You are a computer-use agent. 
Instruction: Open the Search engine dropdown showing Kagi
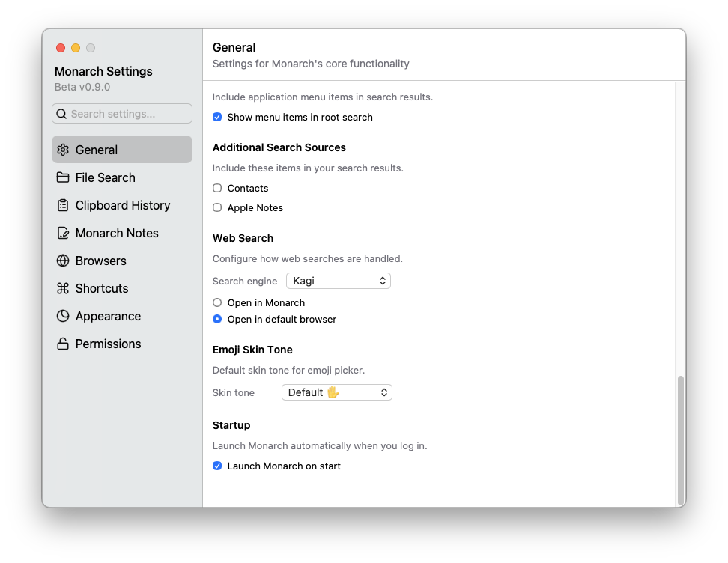[338, 281]
